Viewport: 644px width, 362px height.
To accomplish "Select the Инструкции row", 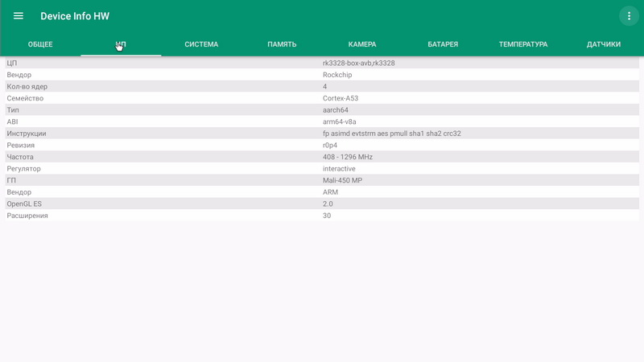I will click(322, 134).
